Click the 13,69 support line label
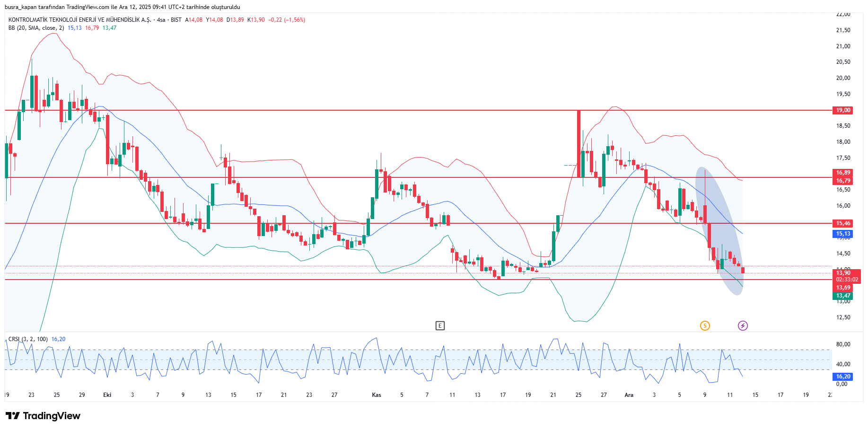868x430 pixels. 843,288
